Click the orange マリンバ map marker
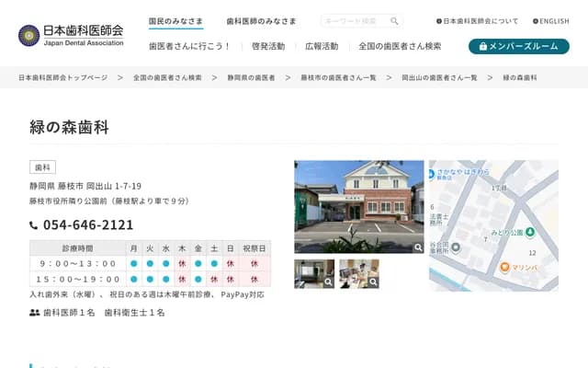Screen dimensions: 588x368 505,267
